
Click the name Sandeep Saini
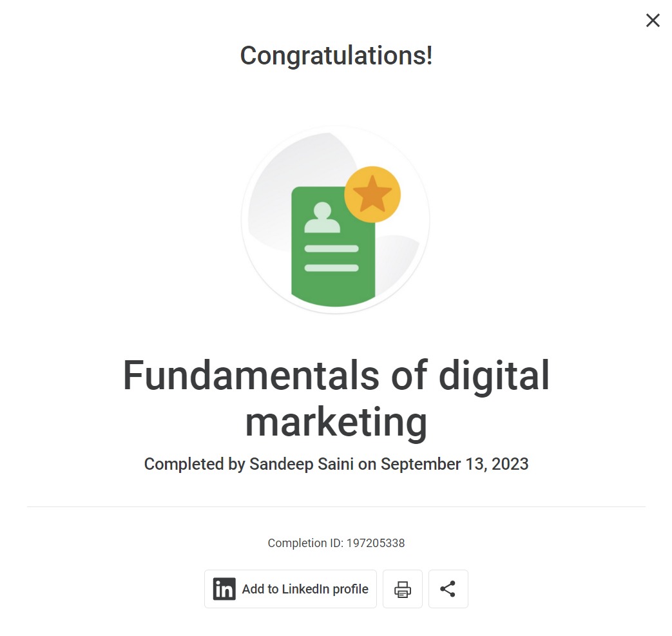(x=302, y=464)
